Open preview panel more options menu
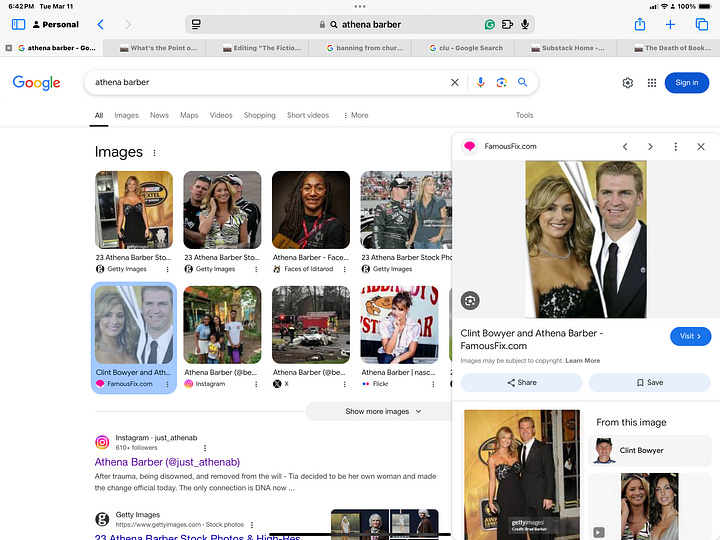This screenshot has width=720, height=540. point(675,146)
